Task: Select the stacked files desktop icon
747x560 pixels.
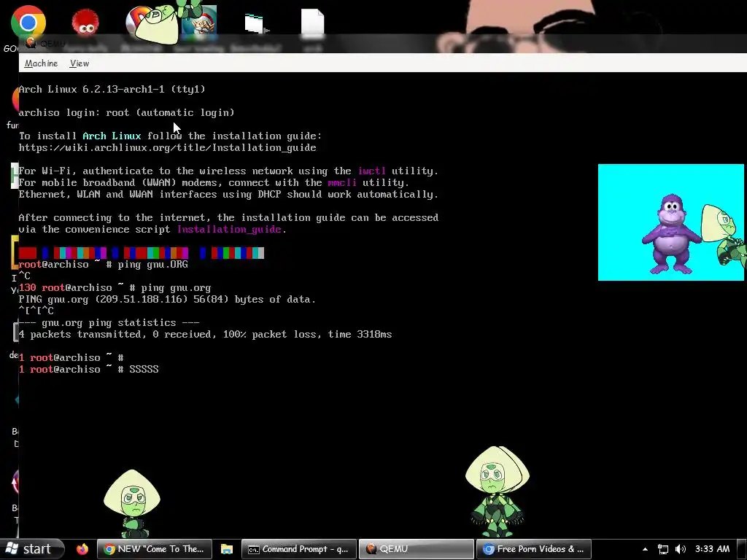Action: pyautogui.click(x=256, y=23)
